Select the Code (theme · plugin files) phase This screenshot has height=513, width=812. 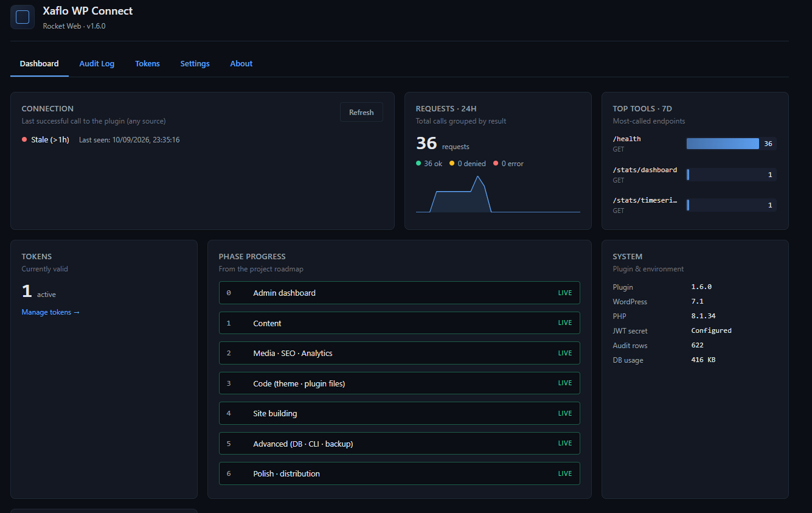(400, 383)
